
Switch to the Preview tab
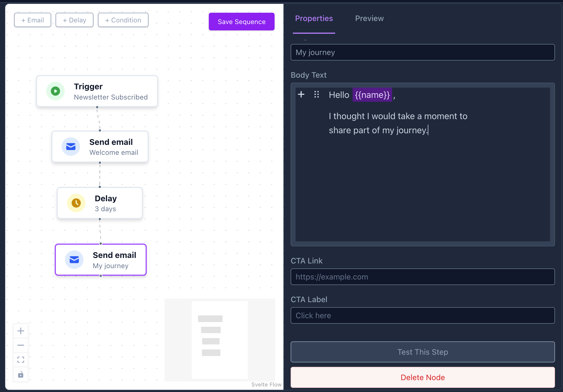pyautogui.click(x=369, y=19)
